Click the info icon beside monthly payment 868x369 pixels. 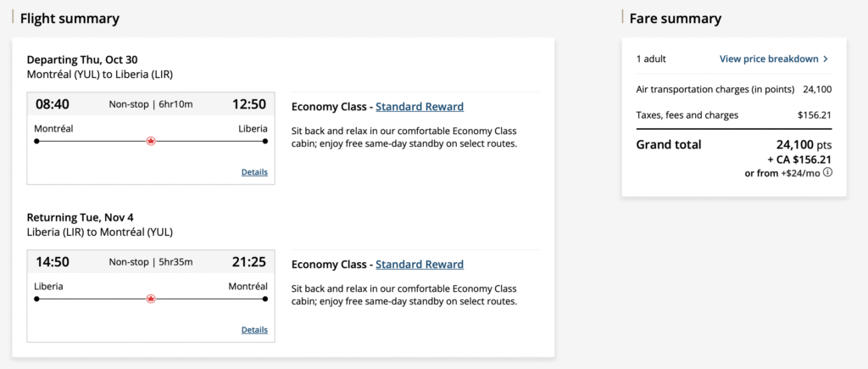click(x=827, y=172)
